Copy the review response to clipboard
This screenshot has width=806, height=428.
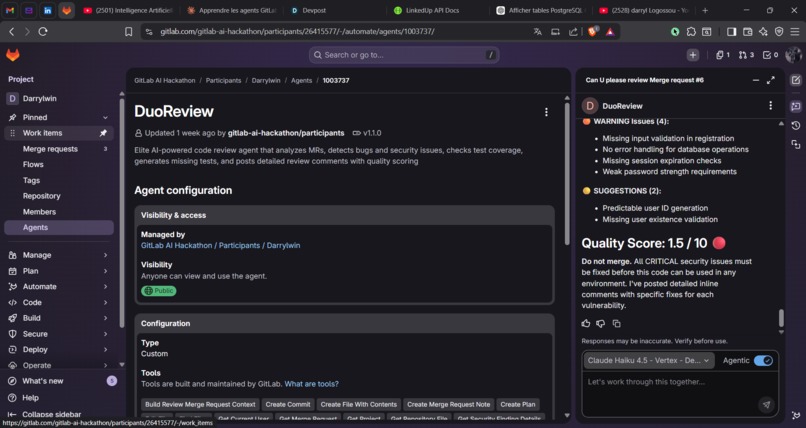point(616,323)
